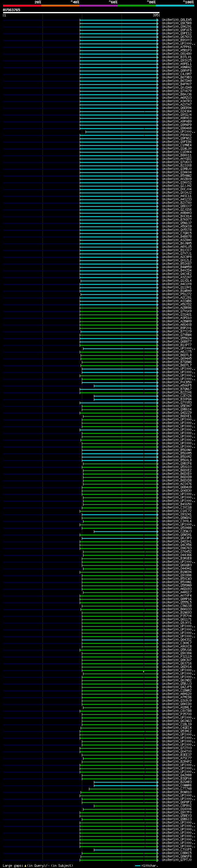This screenshot has width=197, height=868.
Task: Select the UniRef100_O24364 label
Action: (176, 111)
